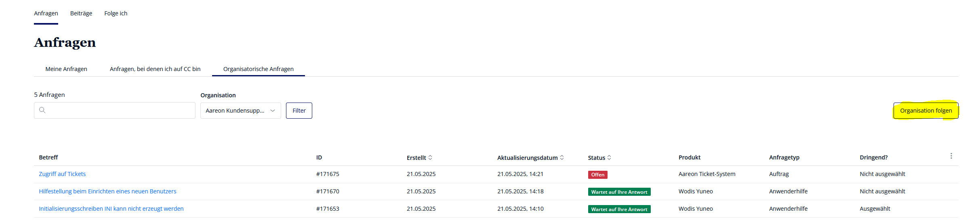This screenshot has height=220, width=980.
Task: Click Wartet auf Ihre Antwort badge for #171670
Action: coord(619,192)
